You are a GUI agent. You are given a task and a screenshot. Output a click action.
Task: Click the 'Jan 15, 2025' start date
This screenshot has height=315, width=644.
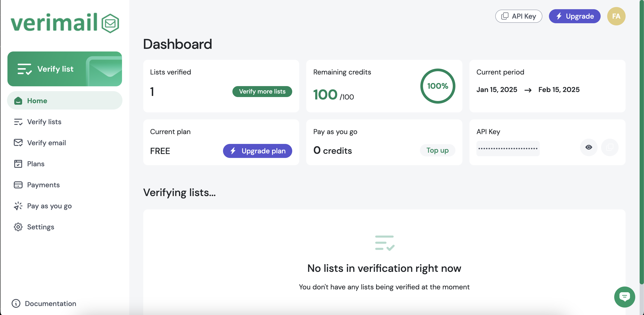497,90
